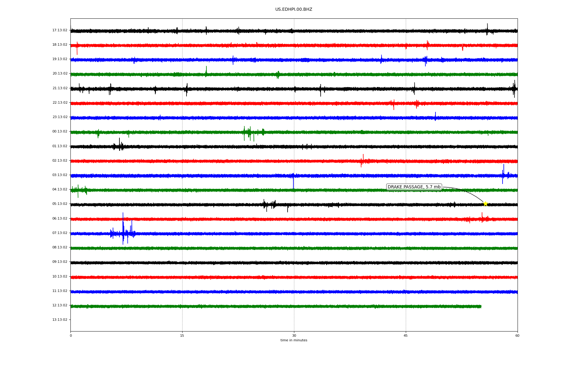Select the 06:13:02 time label
Image resolution: width=588 pixels, height=368 pixels.
(60, 219)
